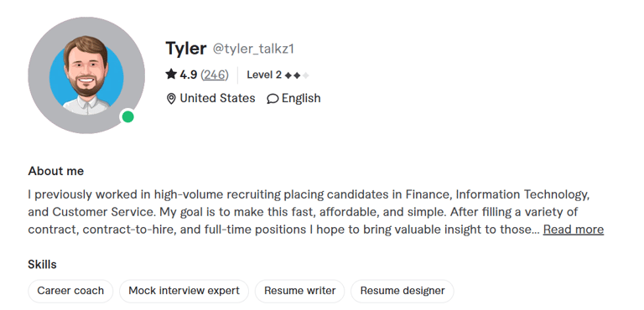Open the 246 reviews link
Image resolution: width=644 pixels, height=310 pixels.
tap(215, 75)
